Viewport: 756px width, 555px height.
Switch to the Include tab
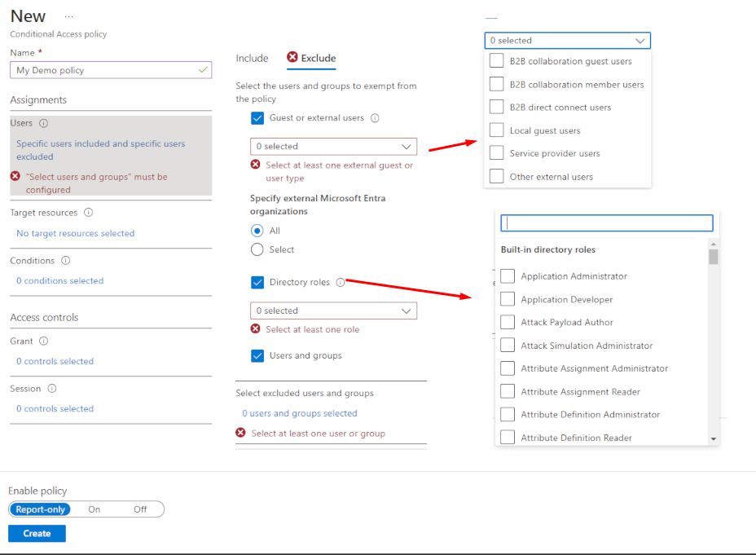[252, 58]
